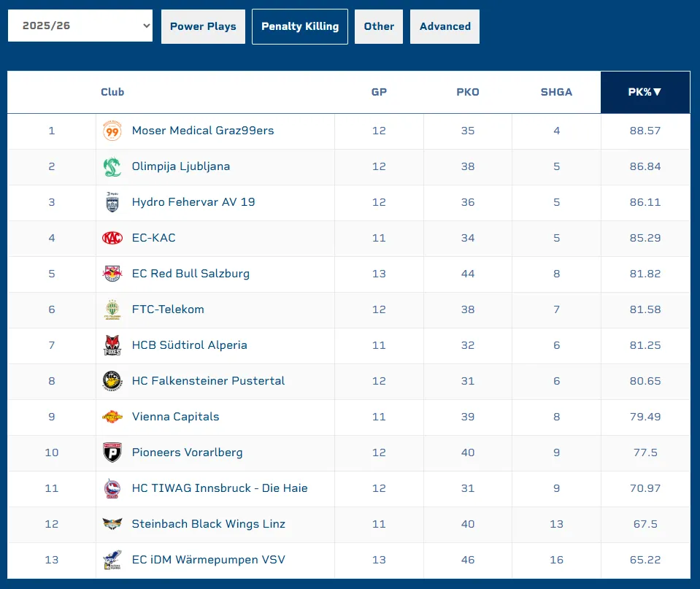Select the Penalty Killing tab
This screenshot has height=589, width=700.
coord(300,27)
